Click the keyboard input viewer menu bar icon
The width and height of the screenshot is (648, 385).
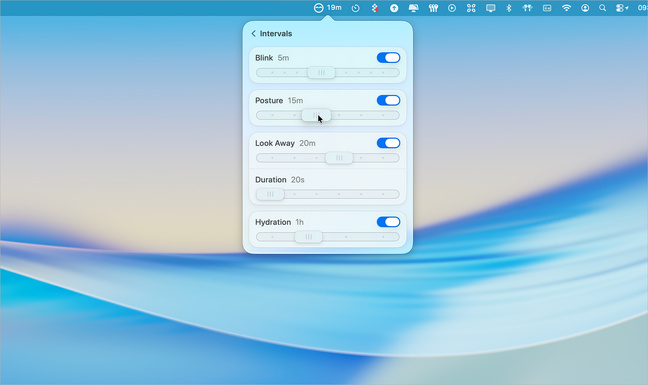(x=547, y=8)
